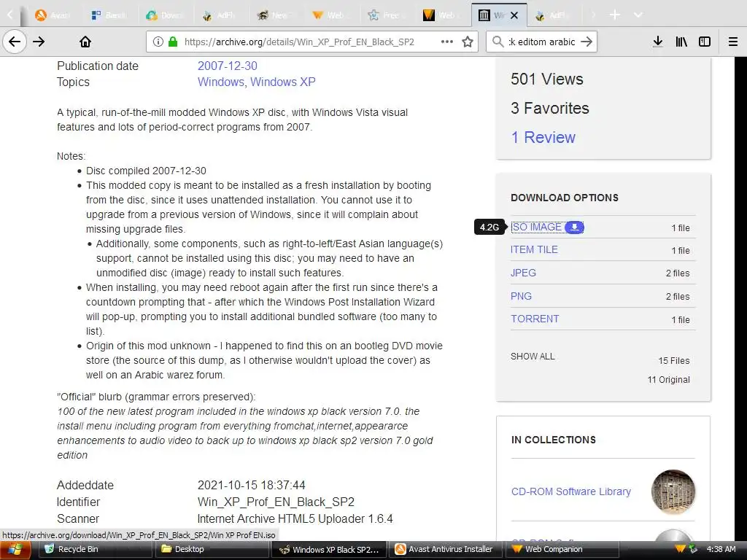The width and height of the screenshot is (747, 560).
Task: Submit search with the arrow button
Action: pyautogui.click(x=587, y=42)
